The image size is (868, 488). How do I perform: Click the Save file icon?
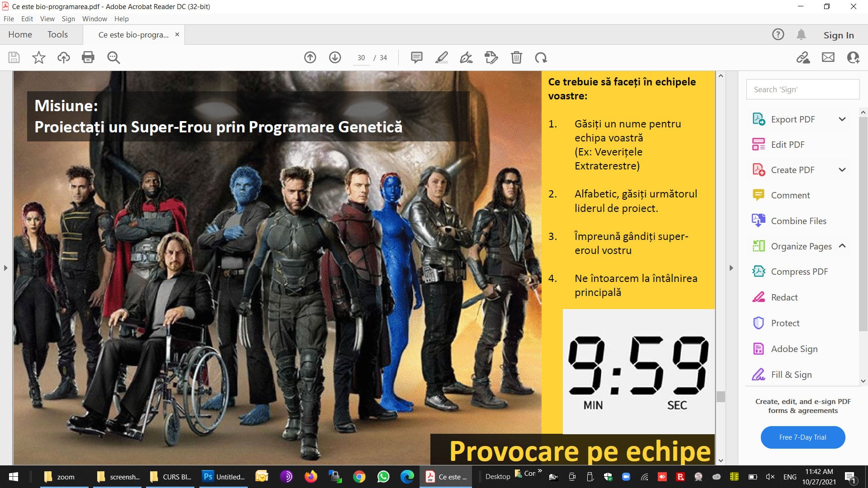14,57
